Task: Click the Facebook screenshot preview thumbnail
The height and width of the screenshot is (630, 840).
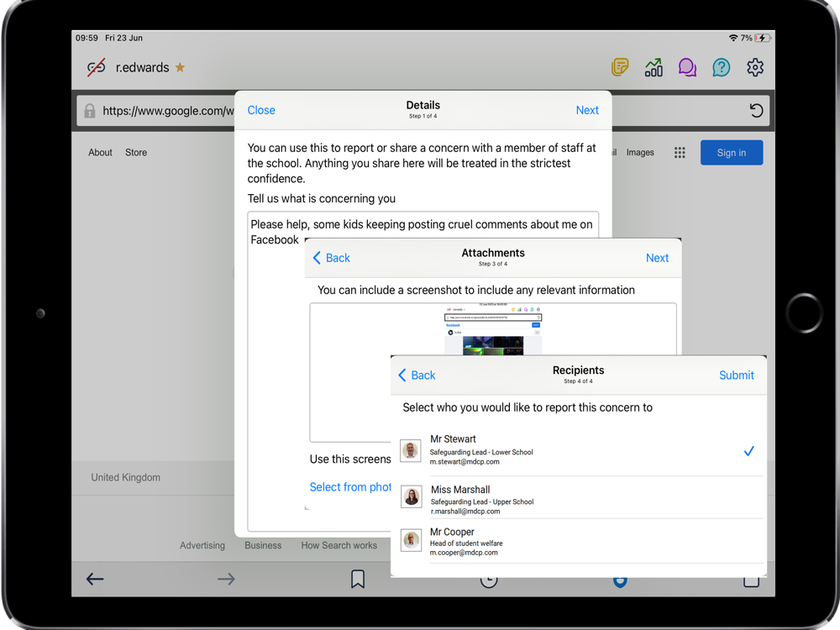Action: coord(493,330)
